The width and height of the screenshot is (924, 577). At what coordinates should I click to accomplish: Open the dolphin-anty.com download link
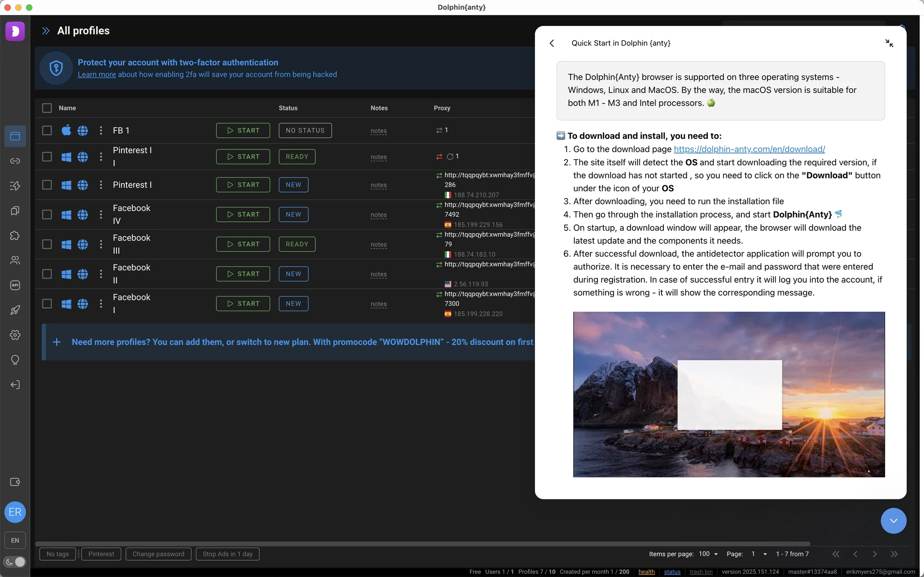pyautogui.click(x=749, y=149)
